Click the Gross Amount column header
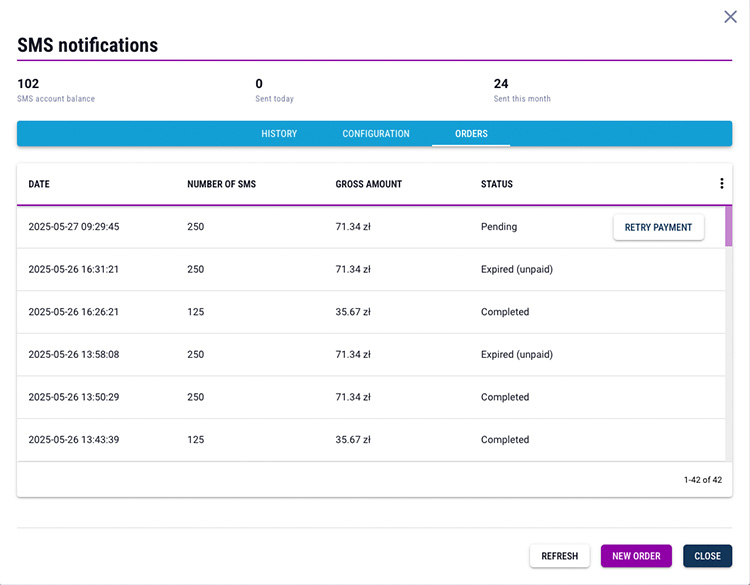The image size is (750, 585). coord(368,184)
